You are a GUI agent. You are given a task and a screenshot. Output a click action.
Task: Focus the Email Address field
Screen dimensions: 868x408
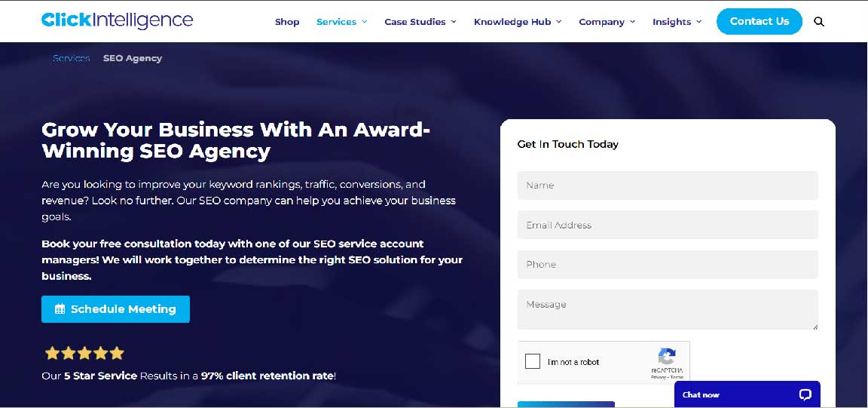pyautogui.click(x=667, y=225)
